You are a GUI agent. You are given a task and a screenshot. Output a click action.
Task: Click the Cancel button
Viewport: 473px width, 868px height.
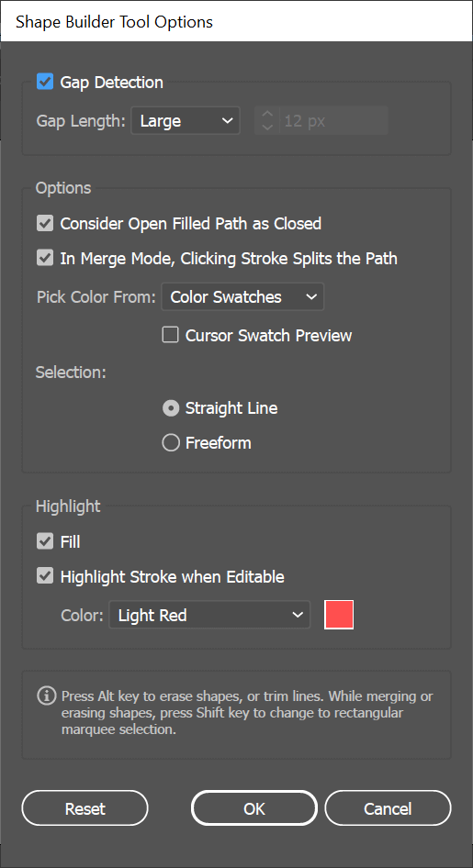[388, 808]
